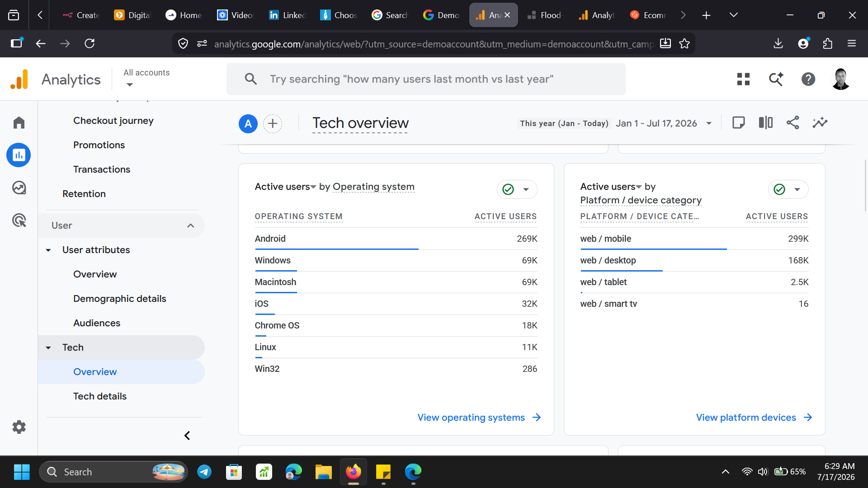Image resolution: width=868 pixels, height=488 pixels.
Task: Click the Platform / device category label
Action: (641, 200)
